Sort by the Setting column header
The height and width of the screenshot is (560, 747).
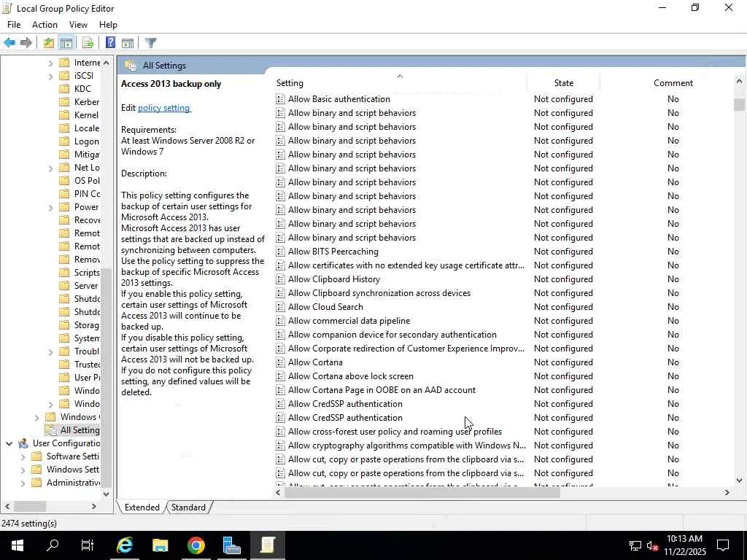[x=400, y=83]
